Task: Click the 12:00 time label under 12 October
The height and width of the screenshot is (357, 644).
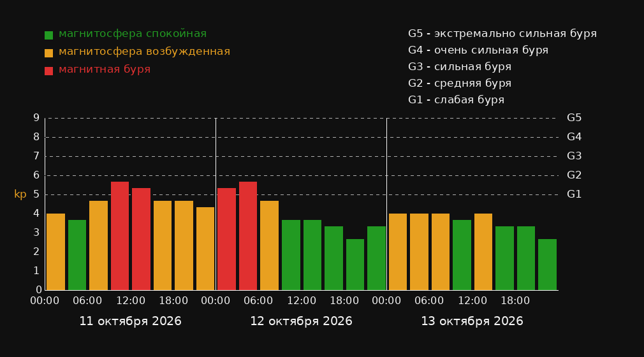Action: click(302, 301)
